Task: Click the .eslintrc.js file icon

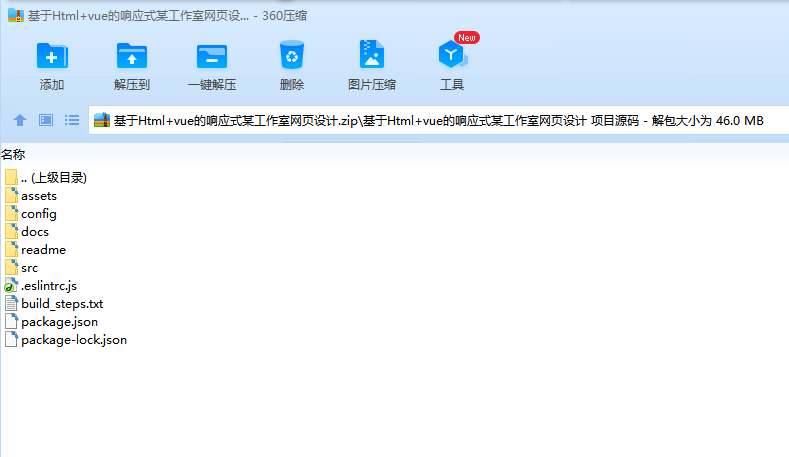Action: 11,286
